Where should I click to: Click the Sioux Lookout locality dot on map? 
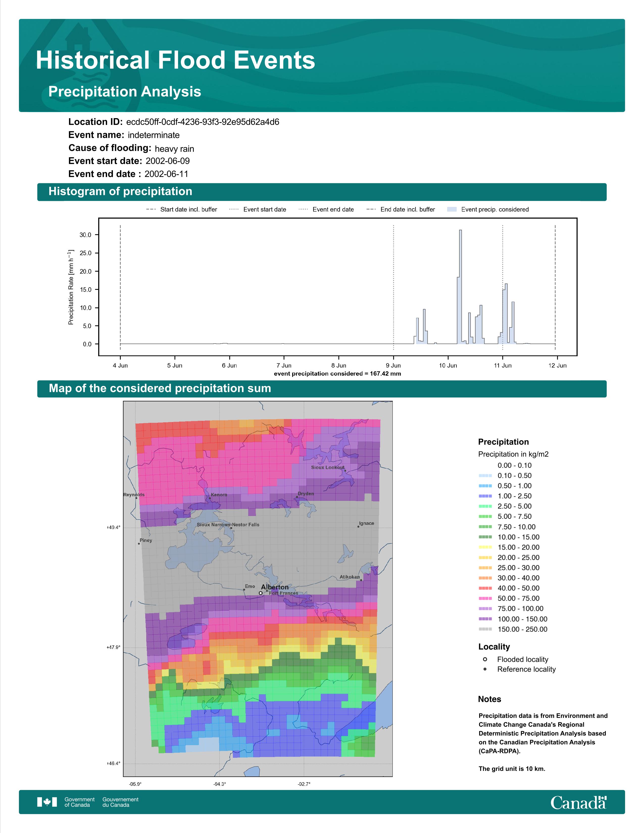point(345,471)
